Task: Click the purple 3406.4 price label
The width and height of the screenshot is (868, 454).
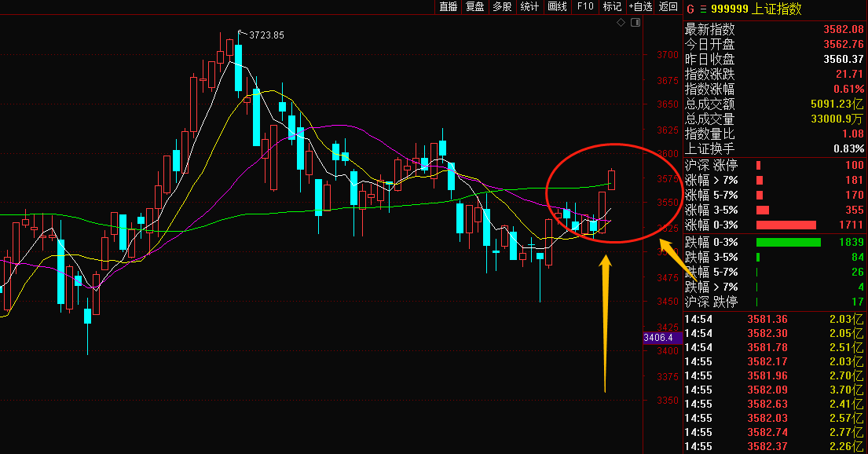Action: click(658, 338)
